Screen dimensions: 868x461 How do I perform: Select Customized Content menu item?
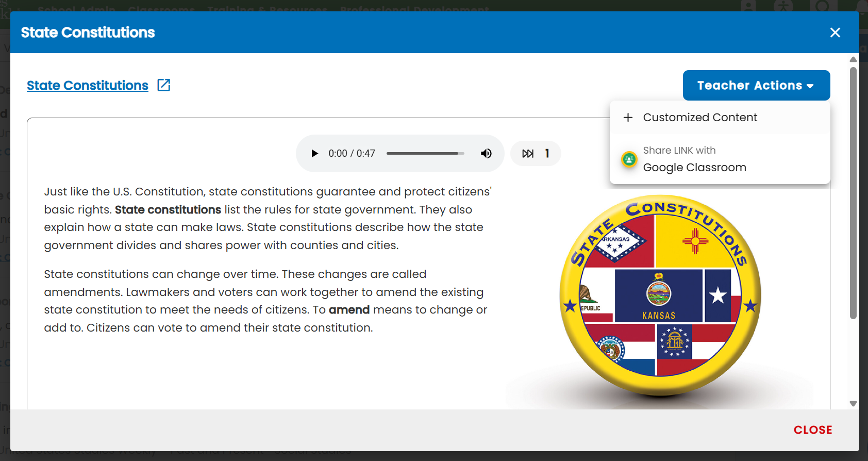point(720,118)
